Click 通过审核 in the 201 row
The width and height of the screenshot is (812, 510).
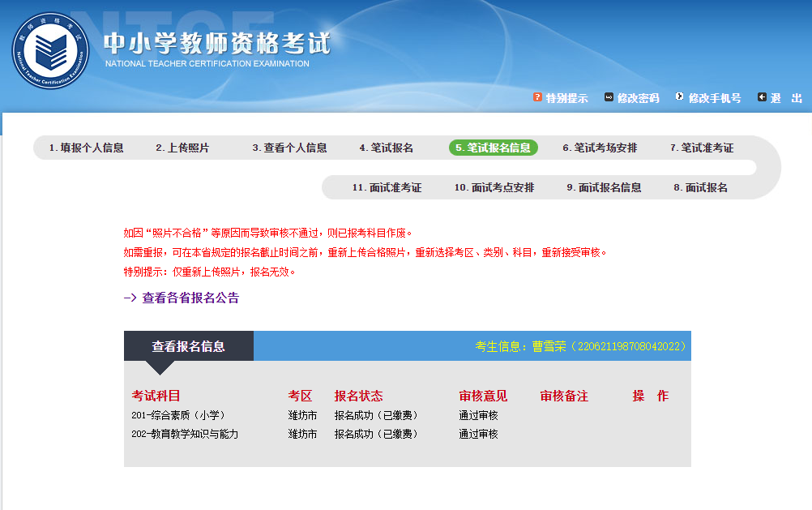(478, 415)
